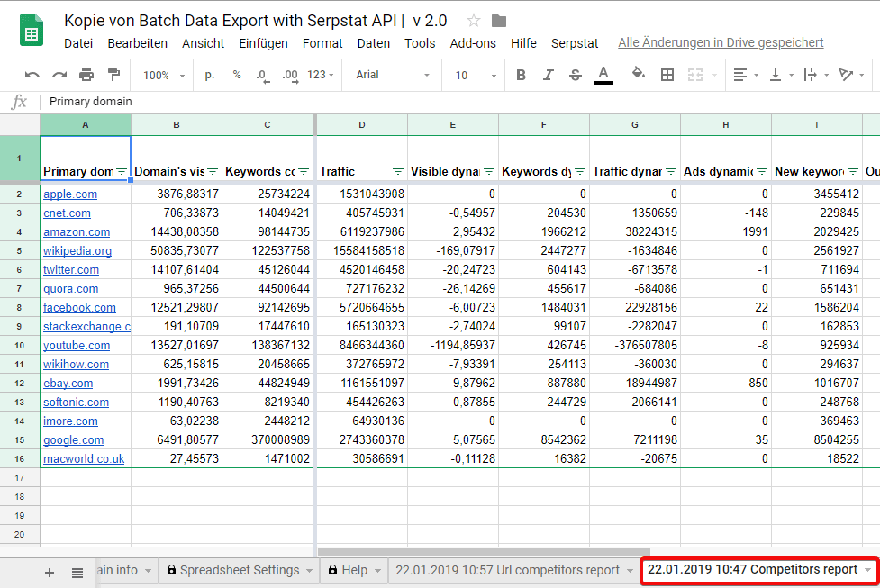880x588 pixels.
Task: Apply percent format icon
Action: pyautogui.click(x=237, y=75)
